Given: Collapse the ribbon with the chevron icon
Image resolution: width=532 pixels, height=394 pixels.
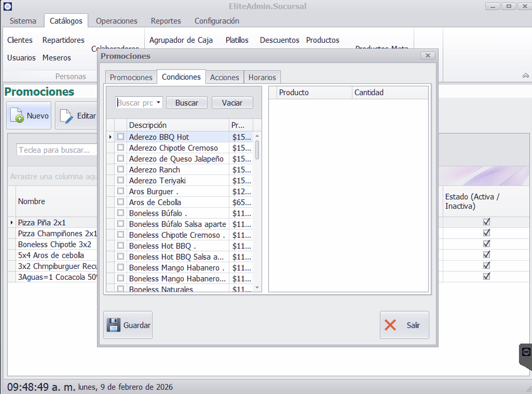Looking at the screenshot, I should coord(526,76).
